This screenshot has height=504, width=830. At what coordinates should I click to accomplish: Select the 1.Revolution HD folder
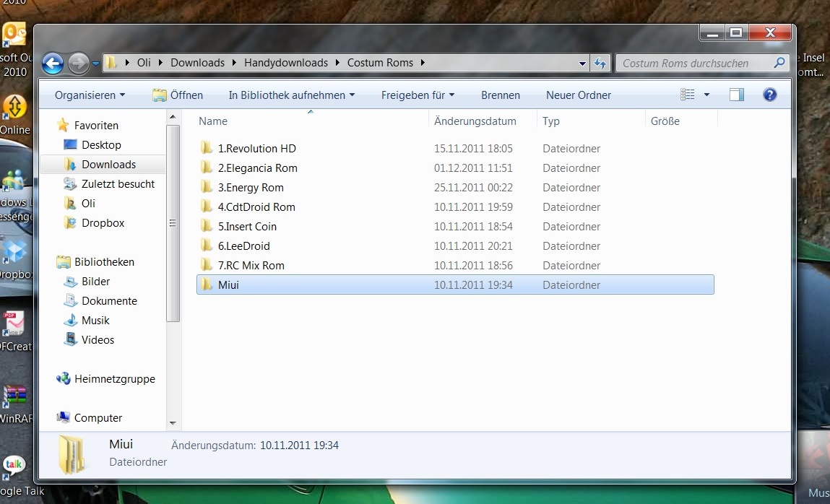[455, 149]
